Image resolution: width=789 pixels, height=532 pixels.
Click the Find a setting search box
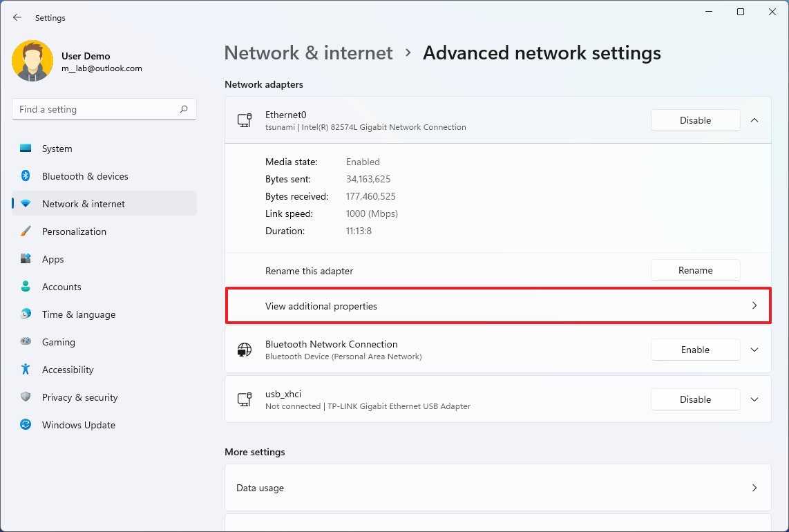point(97,109)
